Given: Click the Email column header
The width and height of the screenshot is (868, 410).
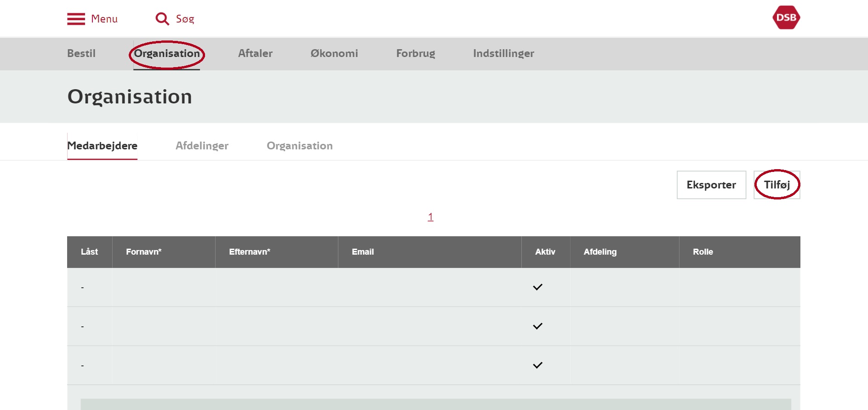Looking at the screenshot, I should point(363,252).
